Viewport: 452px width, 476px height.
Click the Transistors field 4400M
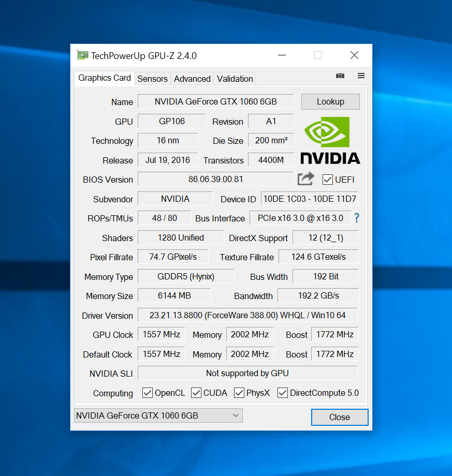tap(271, 160)
